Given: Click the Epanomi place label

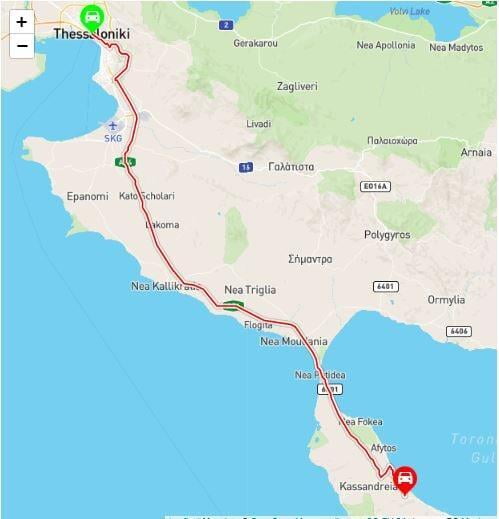Looking at the screenshot, I should pyautogui.click(x=88, y=196).
